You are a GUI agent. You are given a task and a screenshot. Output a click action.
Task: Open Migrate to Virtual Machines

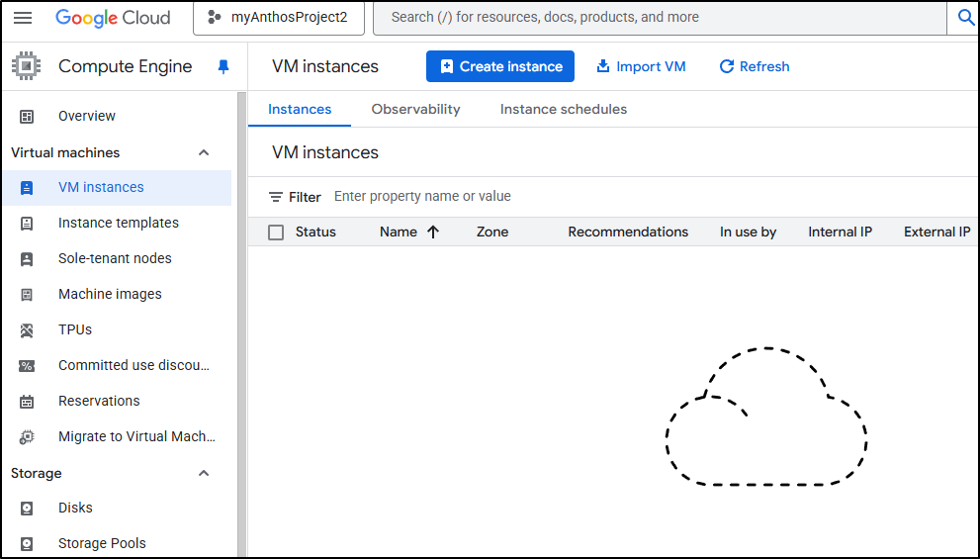coord(136,436)
